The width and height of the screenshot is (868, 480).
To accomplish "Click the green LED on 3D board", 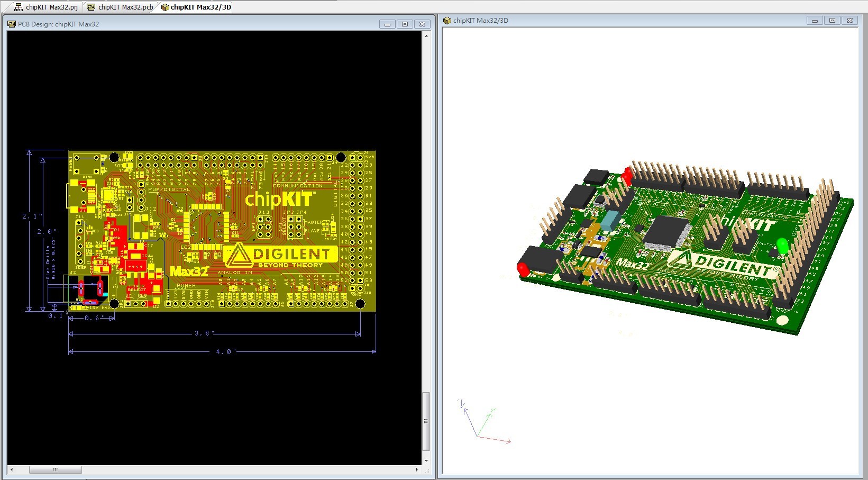I will 782,246.
